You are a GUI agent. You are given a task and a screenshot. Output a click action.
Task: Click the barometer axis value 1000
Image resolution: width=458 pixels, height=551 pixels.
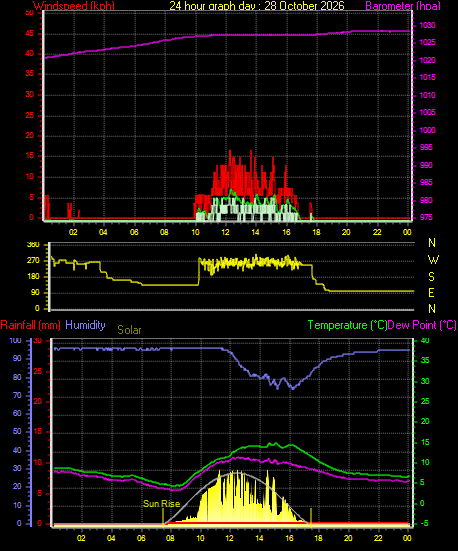click(x=427, y=130)
